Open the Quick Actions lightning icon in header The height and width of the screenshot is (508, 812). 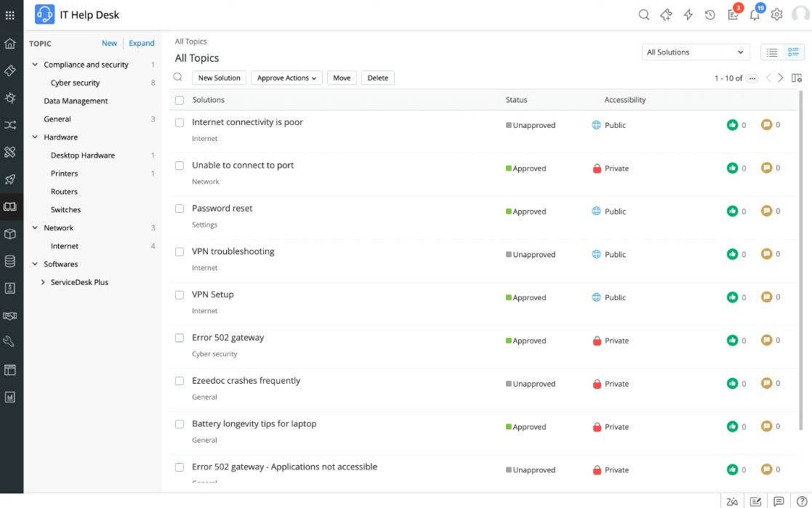[x=688, y=14]
